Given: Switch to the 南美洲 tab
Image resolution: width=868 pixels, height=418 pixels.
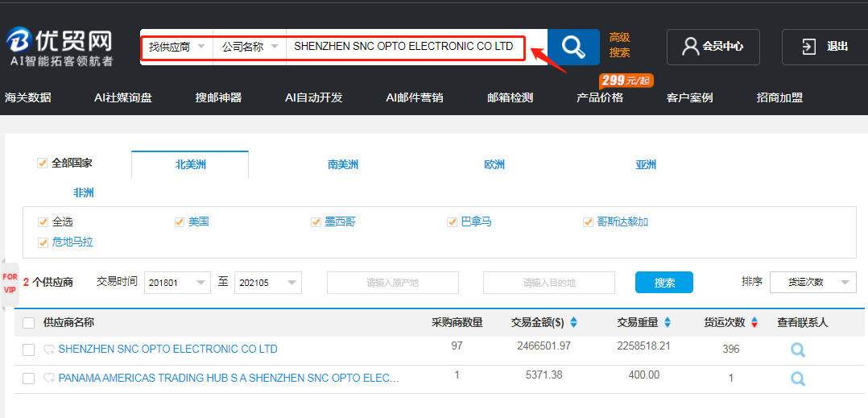Looking at the screenshot, I should [343, 164].
